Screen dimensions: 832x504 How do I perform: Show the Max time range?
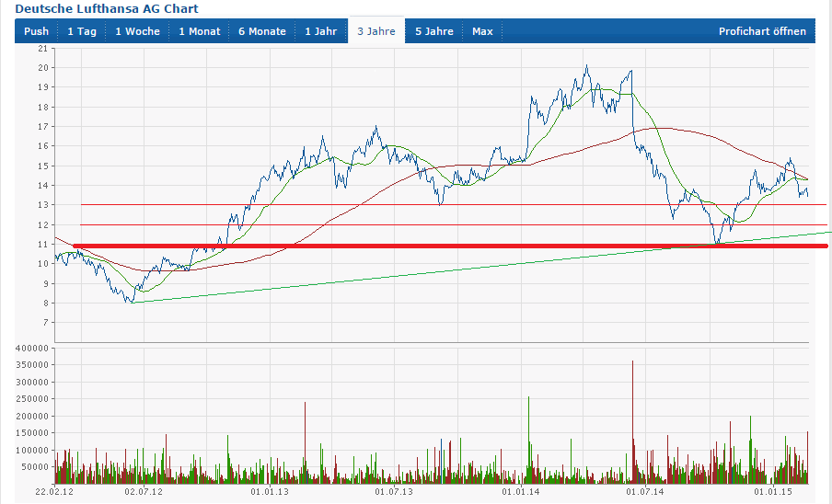[x=482, y=31]
